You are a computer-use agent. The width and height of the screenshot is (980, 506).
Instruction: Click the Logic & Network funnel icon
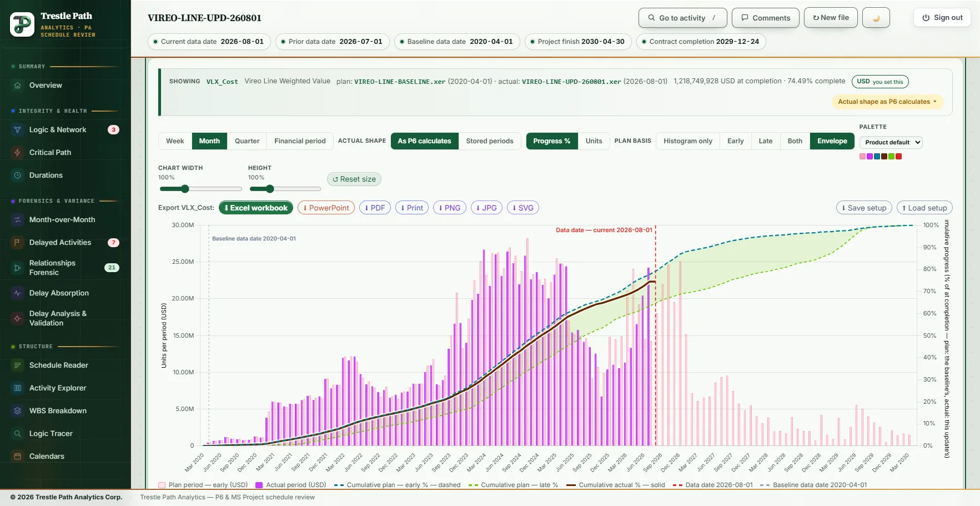17,130
